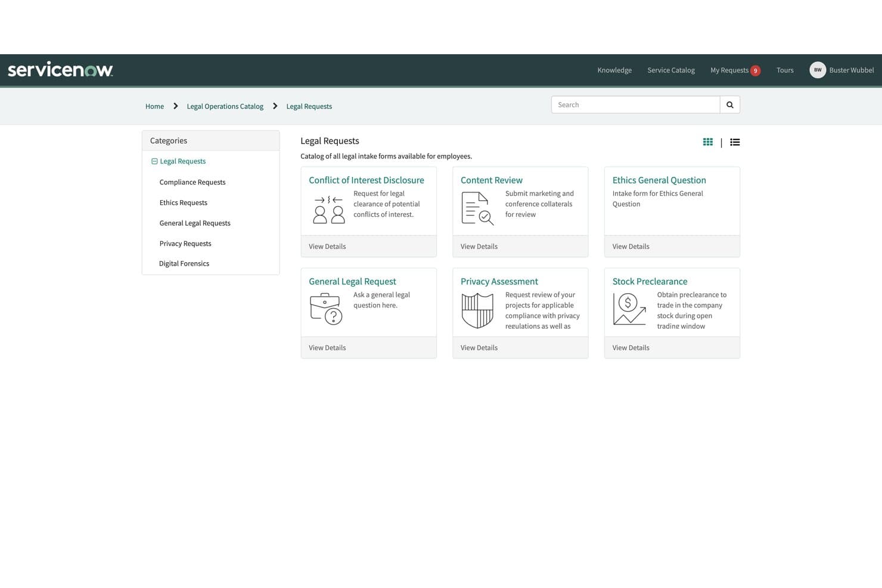Select Digital Forensics category

click(x=184, y=263)
